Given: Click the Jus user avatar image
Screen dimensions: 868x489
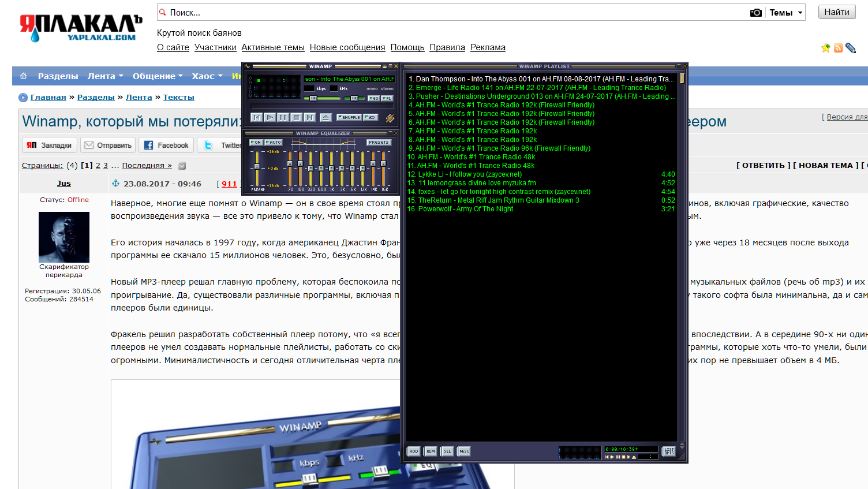Looking at the screenshot, I should click(x=64, y=237).
